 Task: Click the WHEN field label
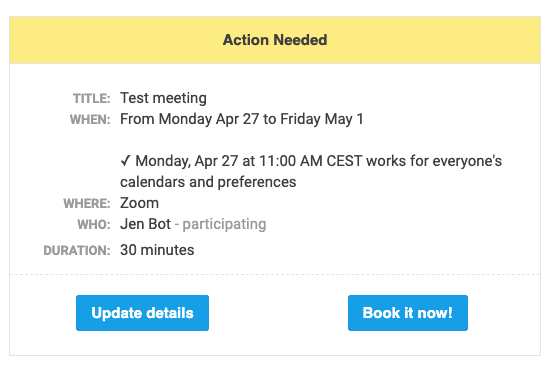[90, 119]
